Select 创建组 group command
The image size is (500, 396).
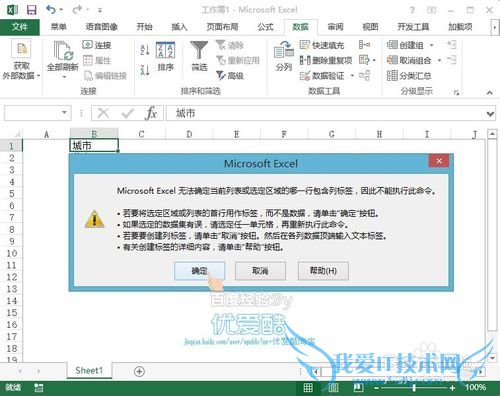(x=405, y=45)
